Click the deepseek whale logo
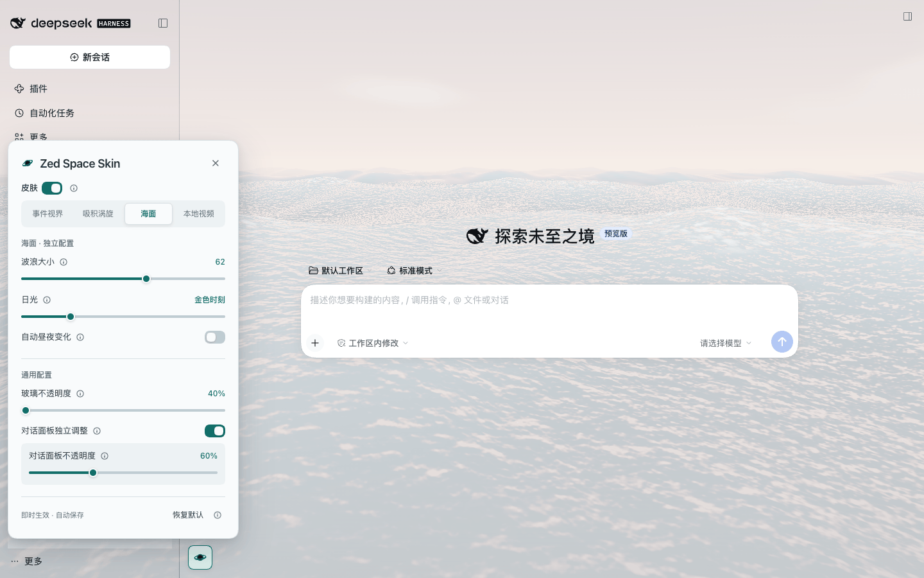Image resolution: width=924 pixels, height=578 pixels. [x=18, y=23]
